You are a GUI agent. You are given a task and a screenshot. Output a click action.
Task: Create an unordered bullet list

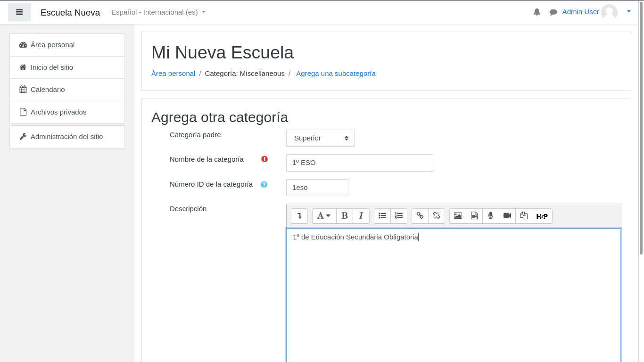coord(382,216)
